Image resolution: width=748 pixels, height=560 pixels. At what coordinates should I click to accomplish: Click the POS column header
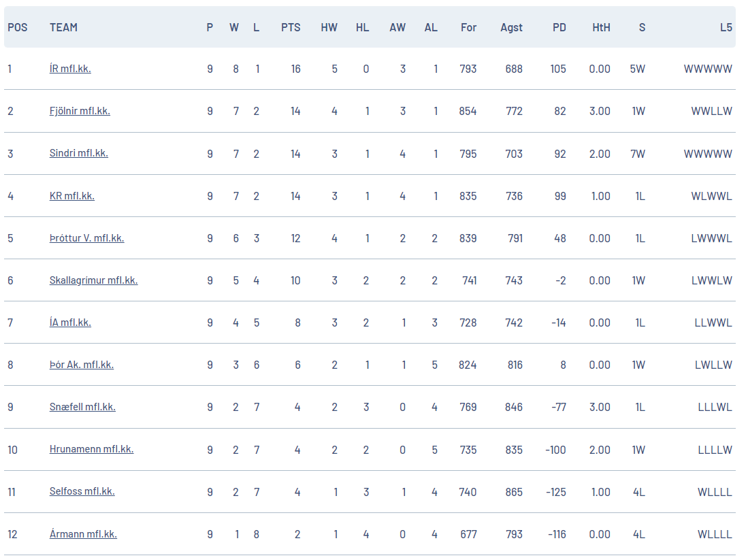click(x=18, y=28)
